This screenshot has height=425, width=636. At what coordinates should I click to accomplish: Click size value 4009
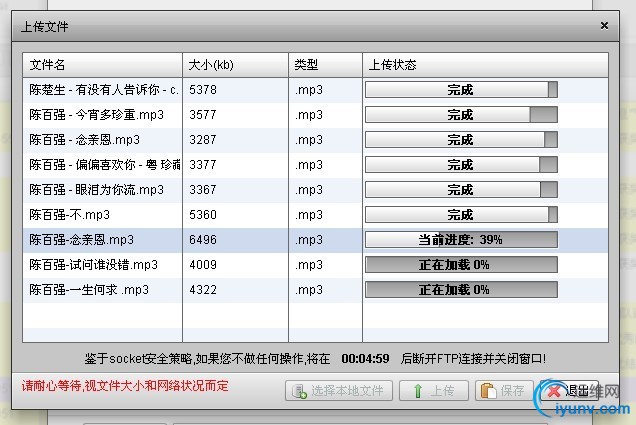(x=203, y=265)
